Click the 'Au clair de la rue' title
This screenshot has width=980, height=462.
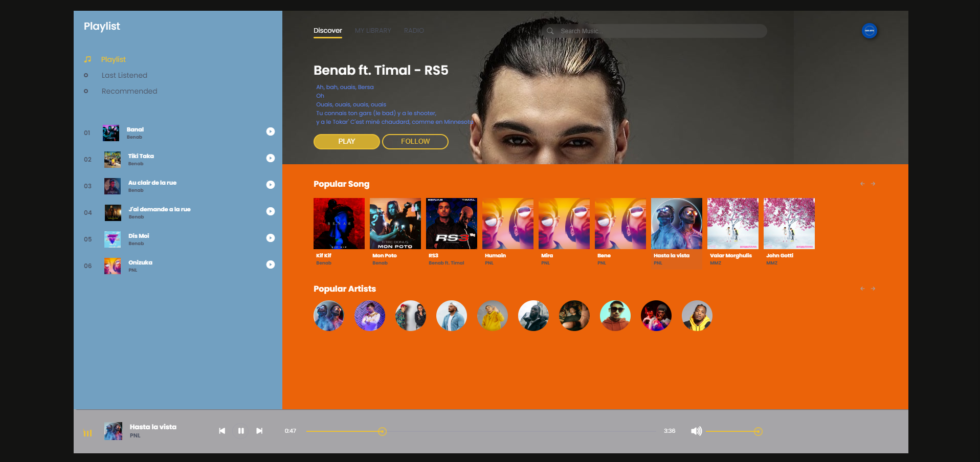(152, 183)
